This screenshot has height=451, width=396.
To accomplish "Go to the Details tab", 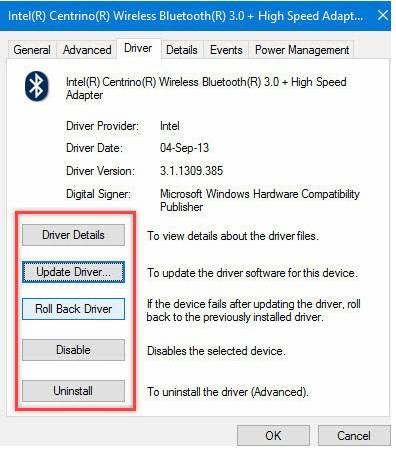I will tap(182, 50).
